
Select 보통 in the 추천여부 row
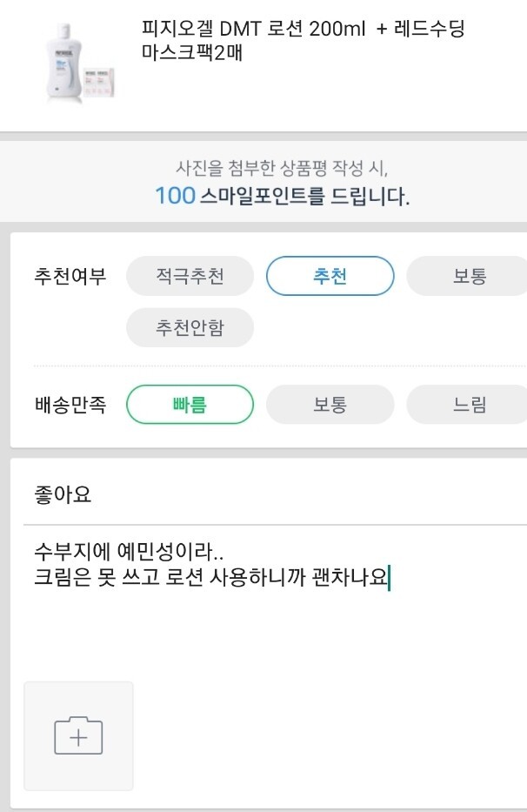click(469, 276)
